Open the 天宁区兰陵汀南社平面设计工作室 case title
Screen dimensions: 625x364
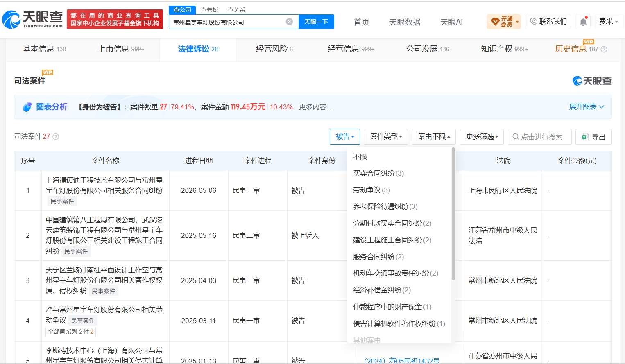(x=104, y=280)
